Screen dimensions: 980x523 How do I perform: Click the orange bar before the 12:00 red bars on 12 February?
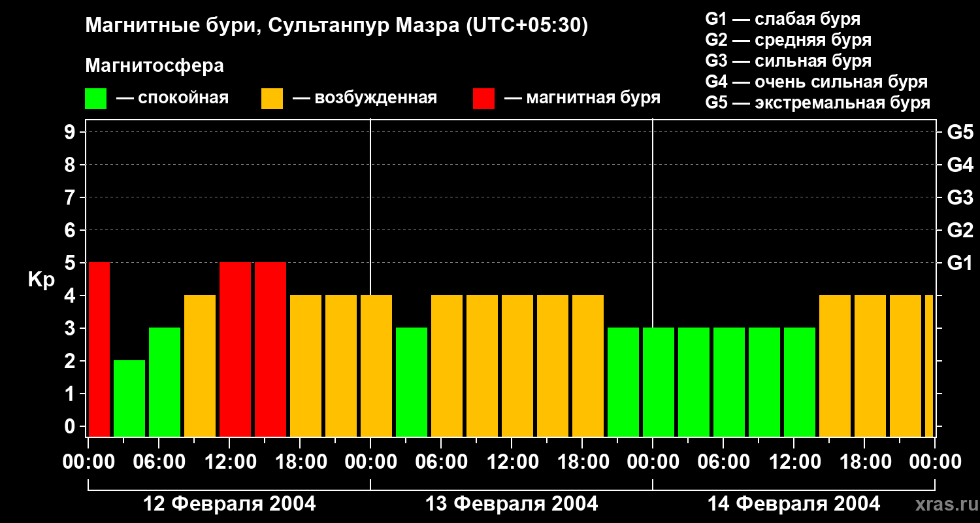pyautogui.click(x=200, y=365)
